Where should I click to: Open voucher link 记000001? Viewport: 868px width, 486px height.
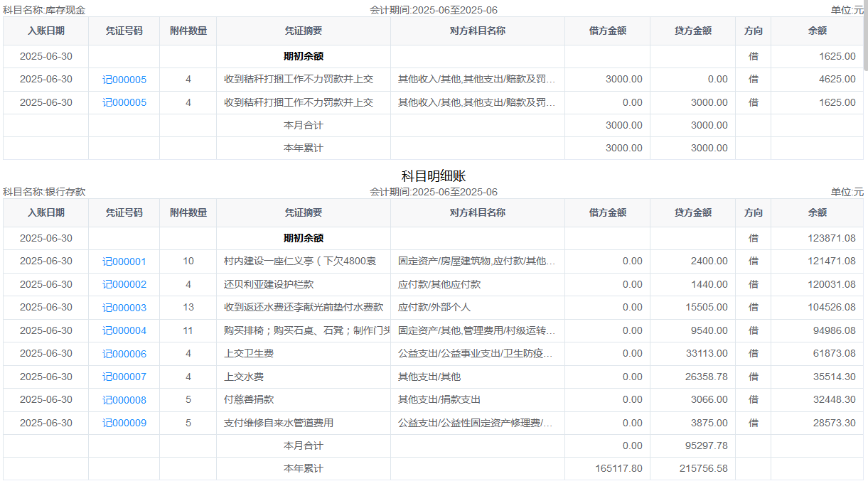point(124,261)
